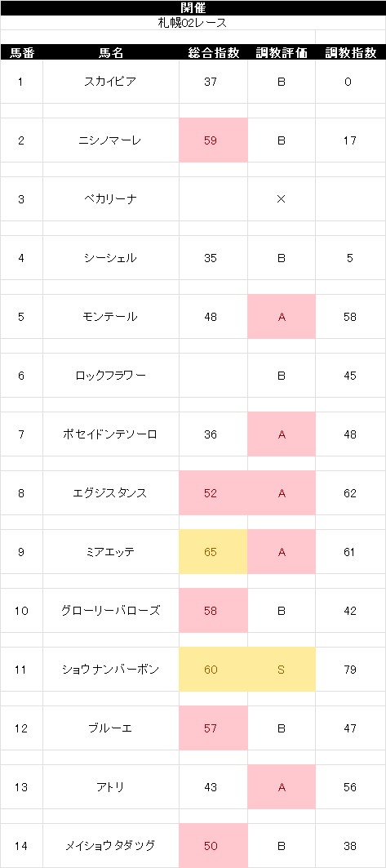The image size is (386, 868).
Task: Select horse name モンテール
Action: click(111, 317)
